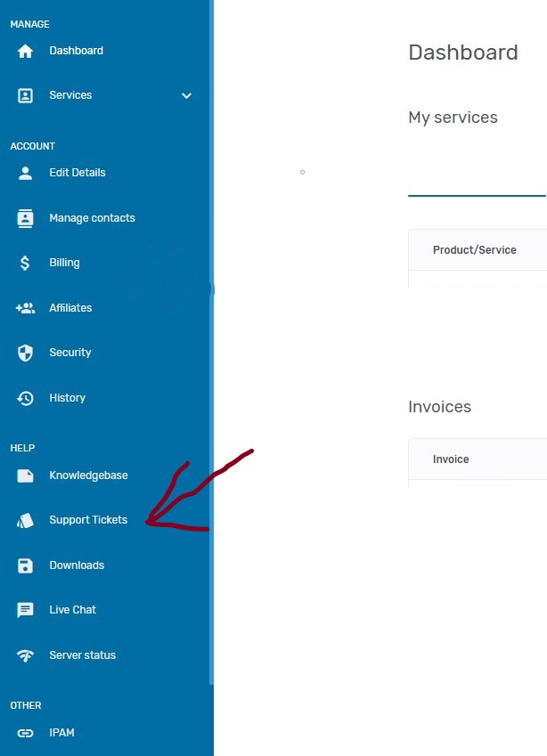Click the sidebar vertical scrollbar
The height and width of the screenshot is (756, 547).
point(211,356)
